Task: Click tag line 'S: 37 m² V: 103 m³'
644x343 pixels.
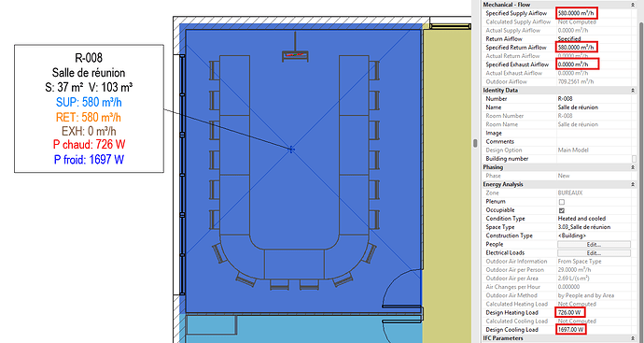Action: pos(89,87)
